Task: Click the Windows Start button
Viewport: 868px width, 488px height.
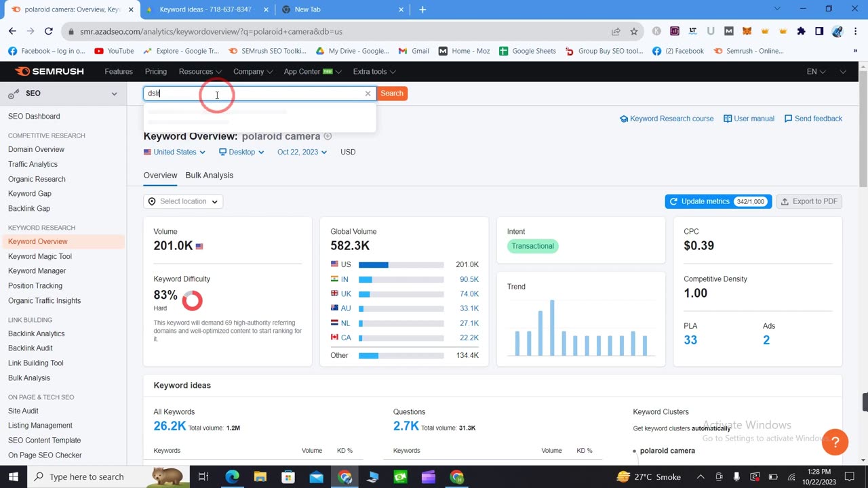Action: pyautogui.click(x=13, y=476)
